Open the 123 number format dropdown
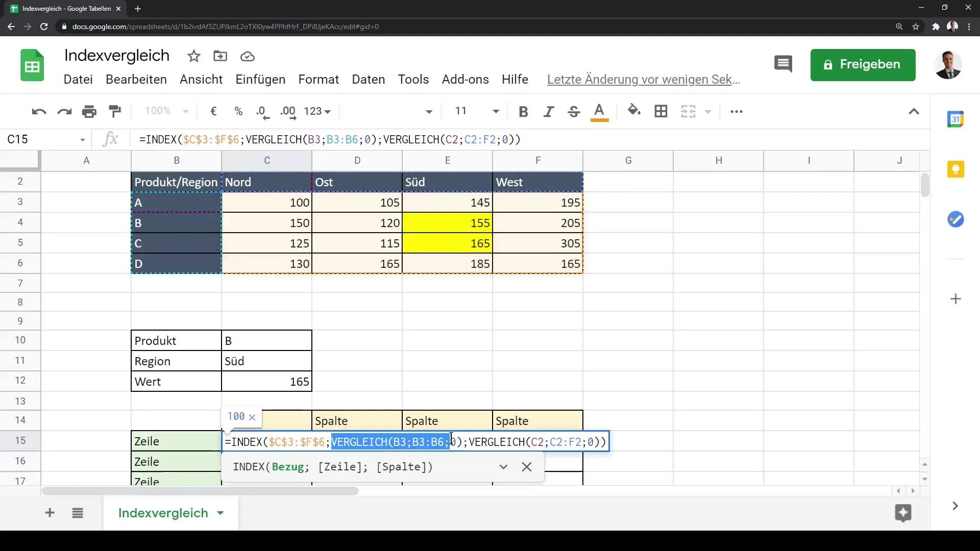 click(x=317, y=111)
